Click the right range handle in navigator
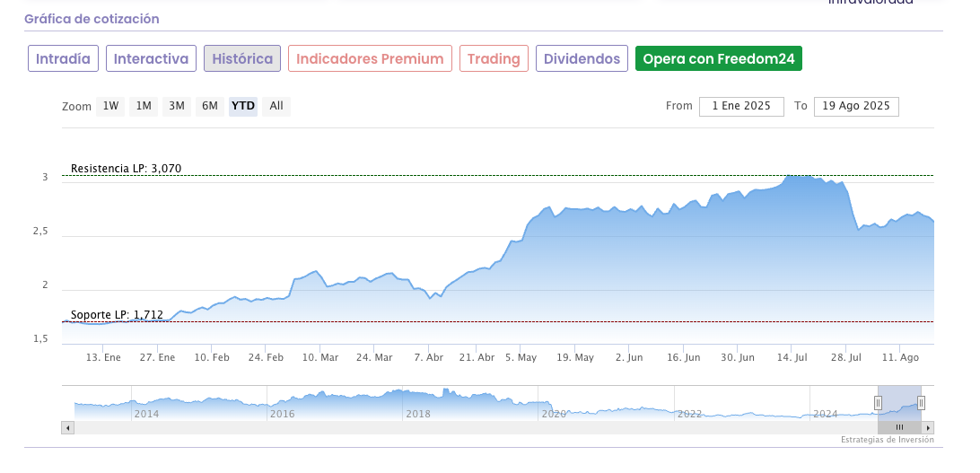 pos(921,403)
